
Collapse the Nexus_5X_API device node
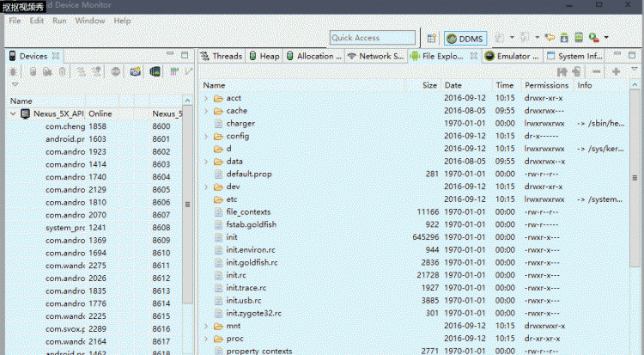click(x=13, y=113)
